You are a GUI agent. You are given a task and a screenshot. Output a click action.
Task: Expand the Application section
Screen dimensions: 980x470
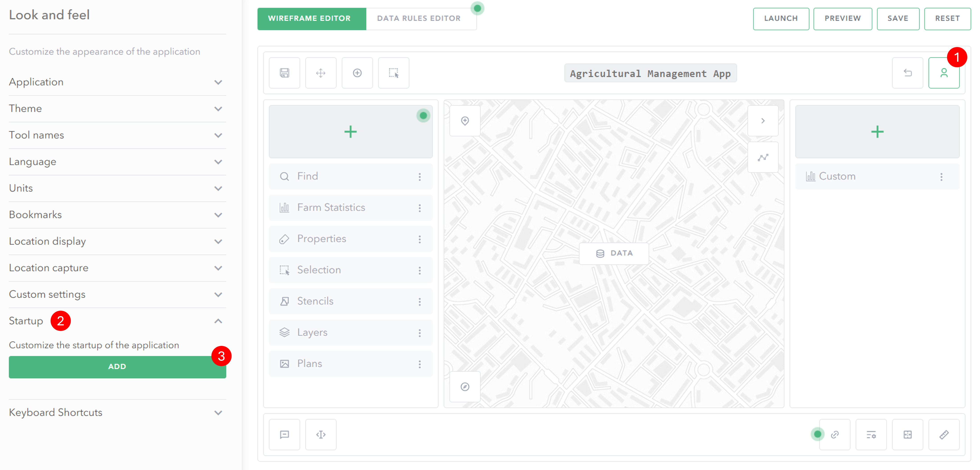(x=118, y=82)
